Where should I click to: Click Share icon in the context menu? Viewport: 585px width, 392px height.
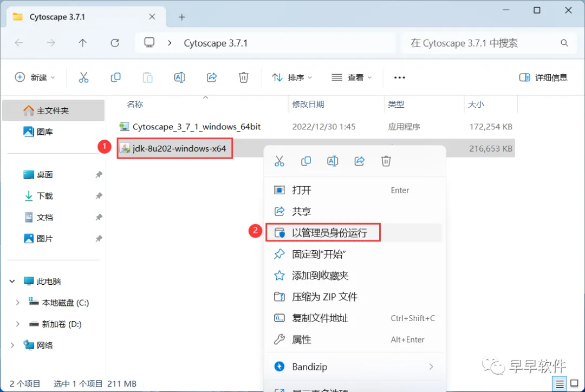(x=359, y=161)
